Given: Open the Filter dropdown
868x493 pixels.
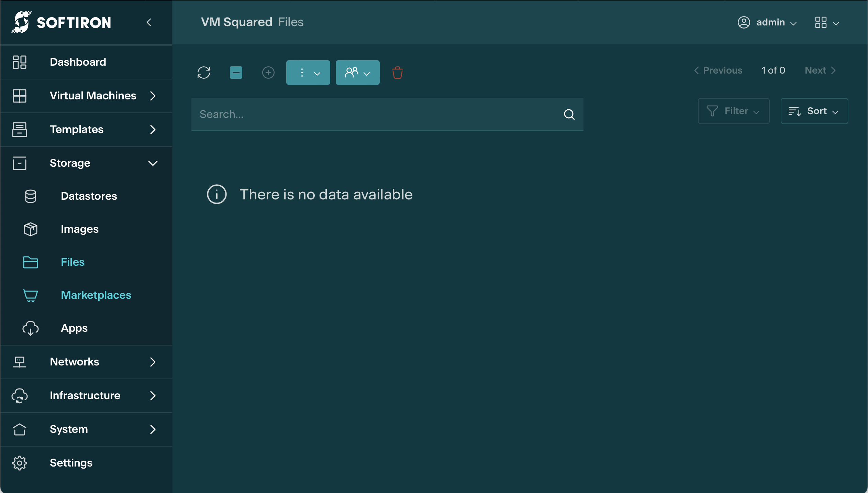Looking at the screenshot, I should tap(733, 111).
